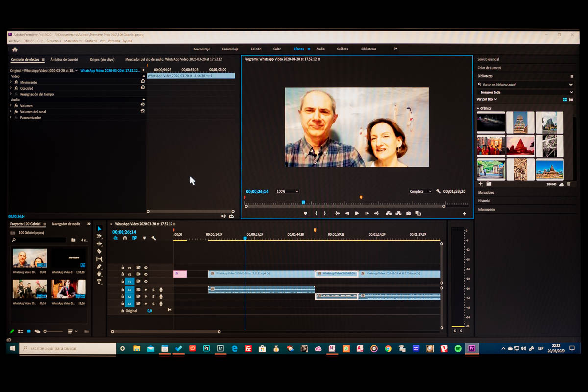Select the Slip tool
588x392 pixels.
[x=99, y=259]
